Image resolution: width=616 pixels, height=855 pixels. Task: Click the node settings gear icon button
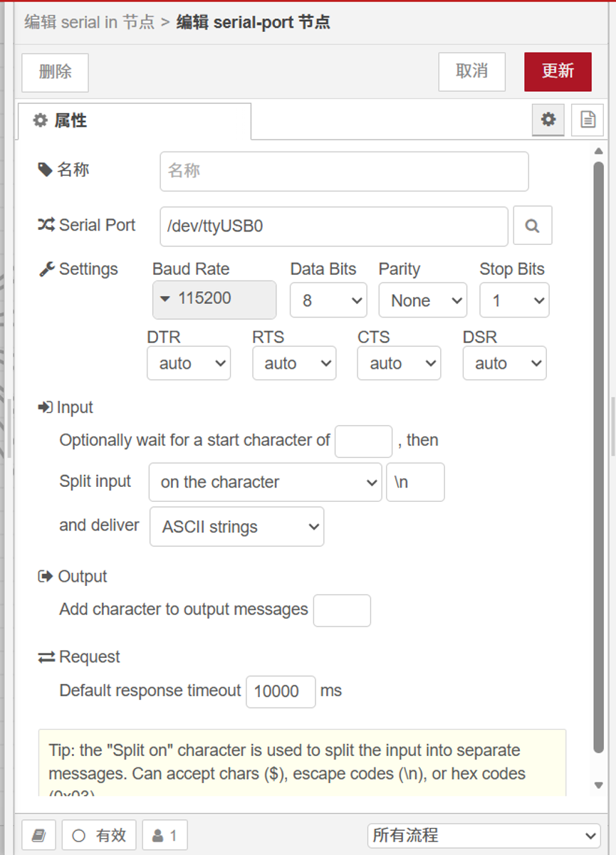(548, 120)
